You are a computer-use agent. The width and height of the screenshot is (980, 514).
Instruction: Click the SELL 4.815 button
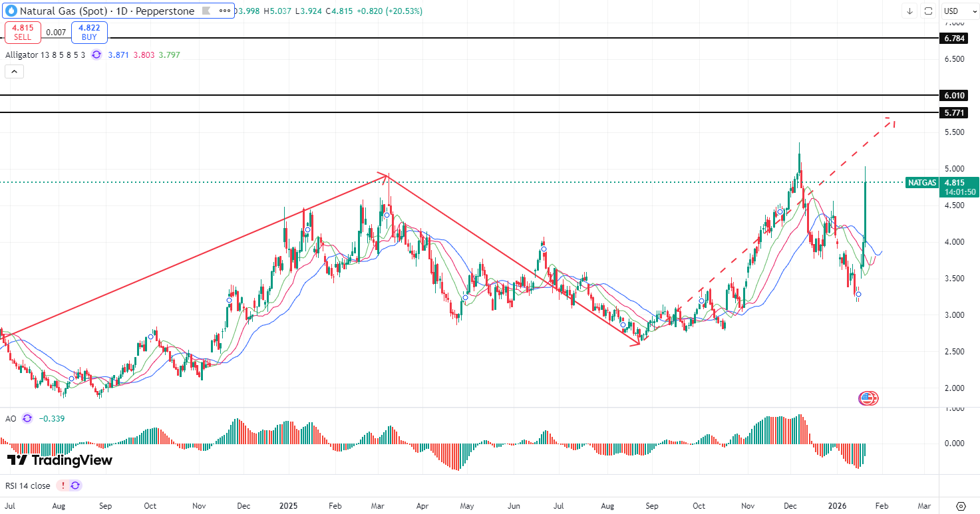23,33
